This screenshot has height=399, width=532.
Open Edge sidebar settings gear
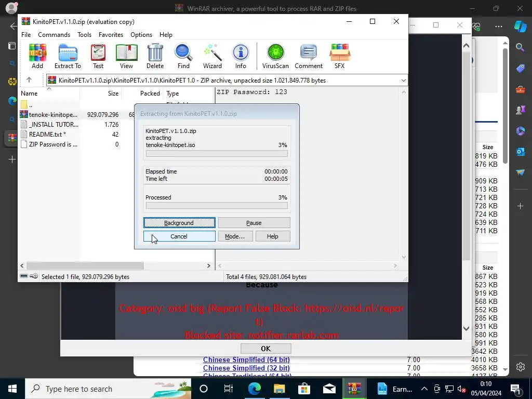click(x=520, y=367)
